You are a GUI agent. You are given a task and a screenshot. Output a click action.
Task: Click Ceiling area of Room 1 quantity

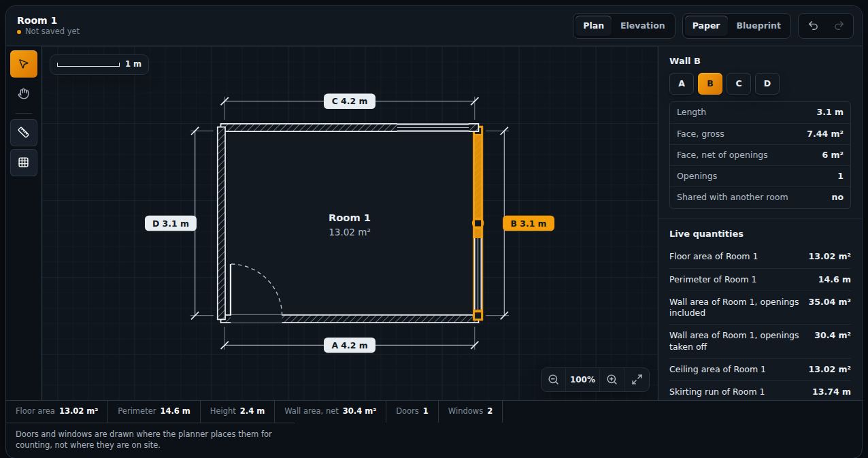click(760, 370)
